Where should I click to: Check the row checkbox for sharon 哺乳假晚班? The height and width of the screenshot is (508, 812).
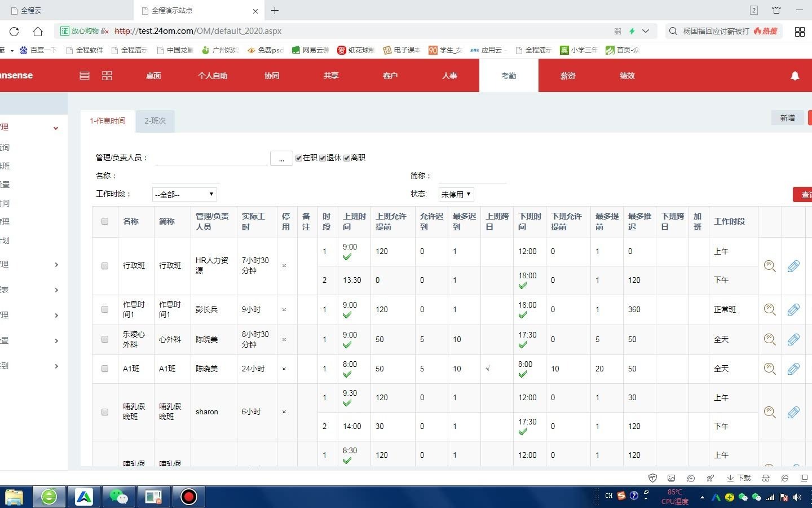[x=105, y=412]
